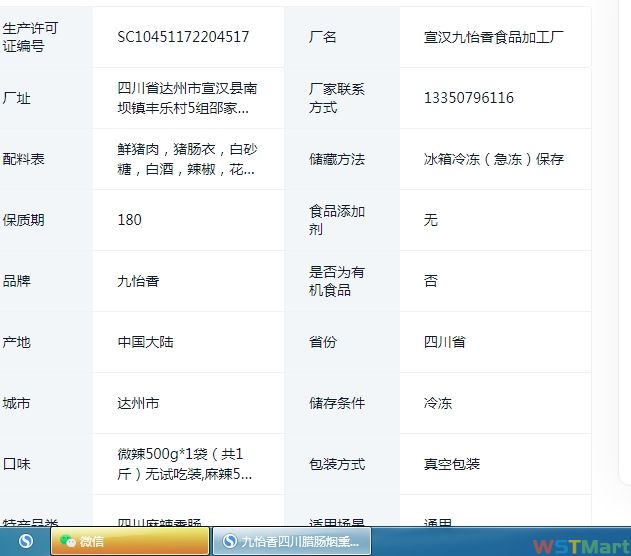Screen dimensions: 631x556
Task: Click the Sogou browser quick-launch icon
Action: [25, 542]
